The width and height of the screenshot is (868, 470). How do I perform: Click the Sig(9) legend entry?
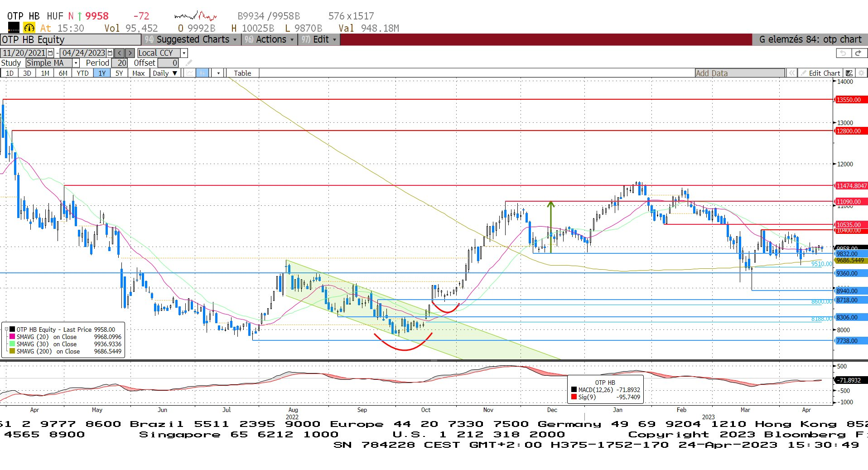pos(606,397)
